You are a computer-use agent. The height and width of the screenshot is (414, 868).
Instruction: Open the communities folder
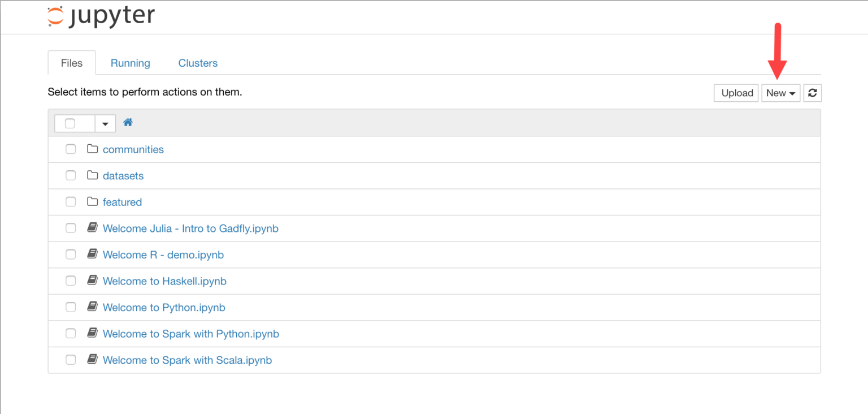coord(133,149)
